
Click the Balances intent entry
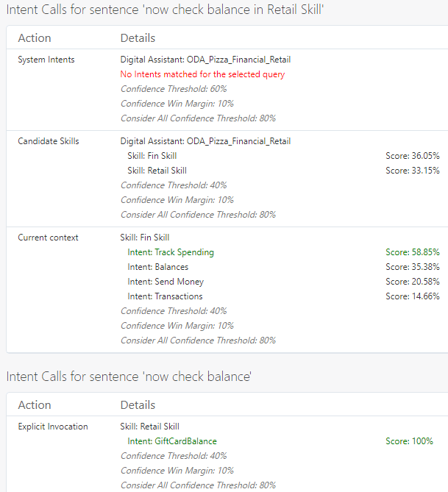point(157,267)
